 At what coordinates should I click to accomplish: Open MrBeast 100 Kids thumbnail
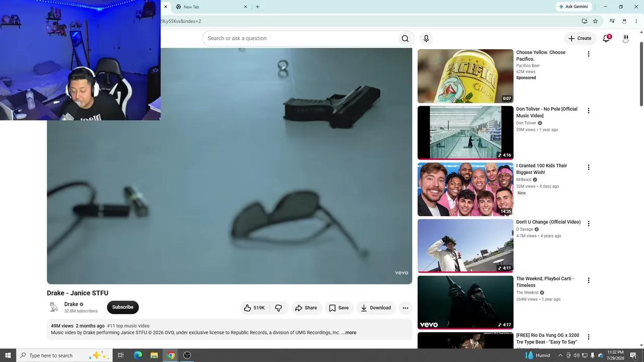click(465, 189)
